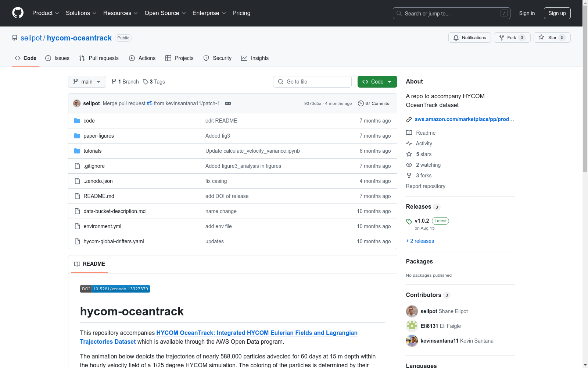
Task: View the 3 Tags link
Action: [x=154, y=82]
